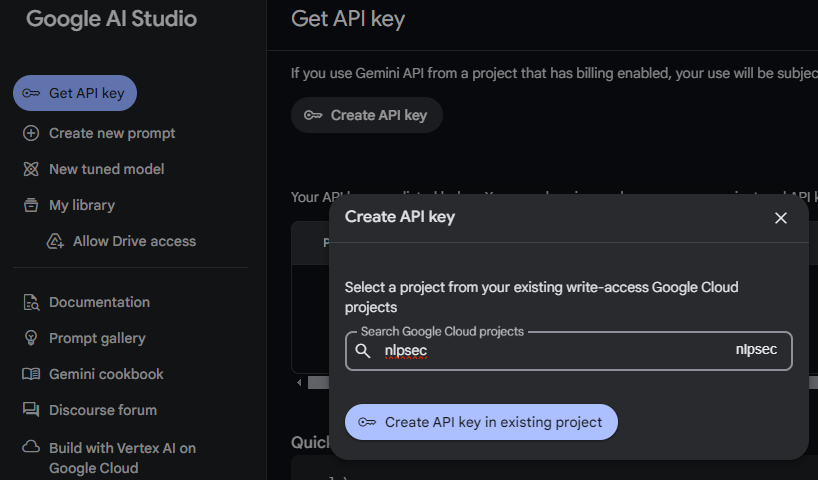The image size is (818, 480).
Task: Select the nlpsec project suggestion
Action: (x=756, y=351)
